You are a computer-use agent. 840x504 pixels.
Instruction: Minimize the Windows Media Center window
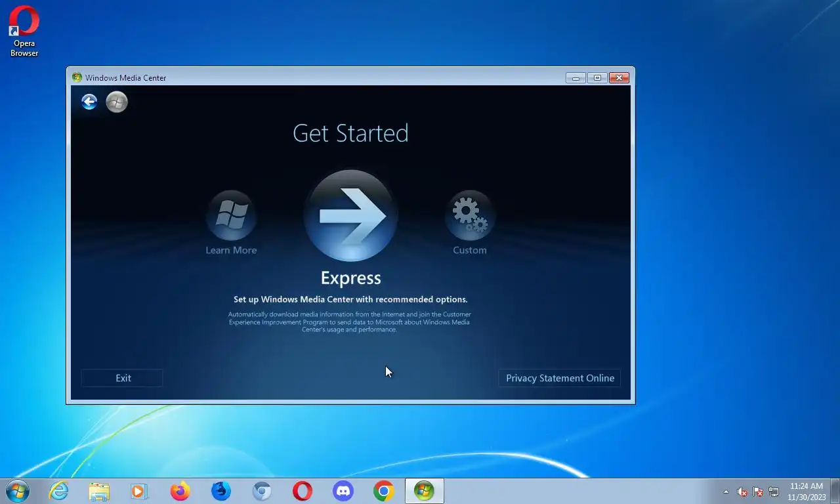(x=576, y=77)
